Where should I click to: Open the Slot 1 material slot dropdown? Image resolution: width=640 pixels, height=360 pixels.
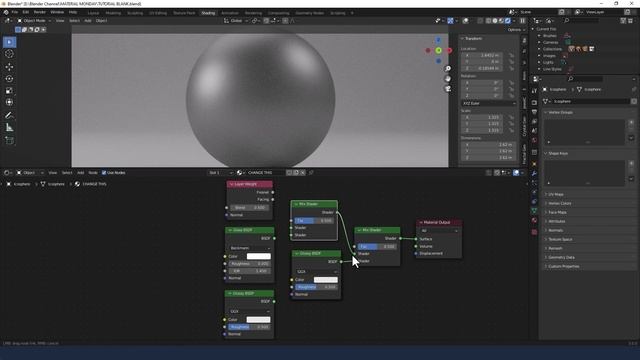pos(220,173)
